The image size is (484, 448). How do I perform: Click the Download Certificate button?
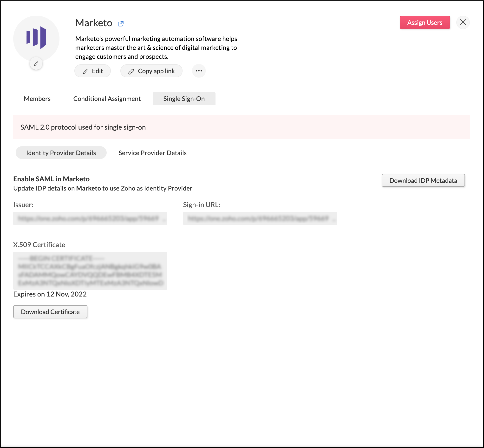click(50, 312)
